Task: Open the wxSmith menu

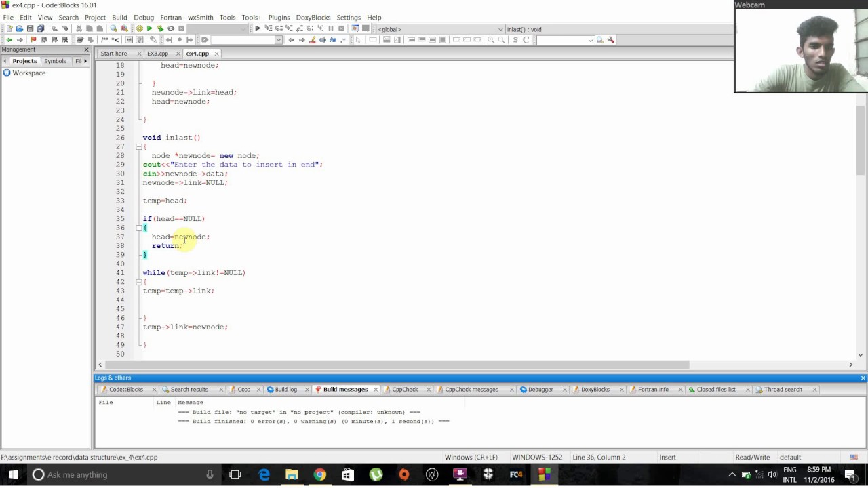Action: click(200, 17)
